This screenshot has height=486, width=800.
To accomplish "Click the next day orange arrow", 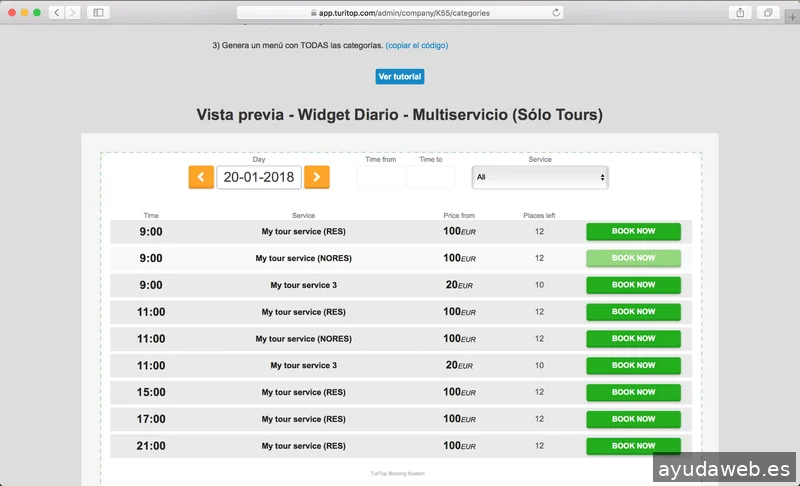I will (x=317, y=177).
